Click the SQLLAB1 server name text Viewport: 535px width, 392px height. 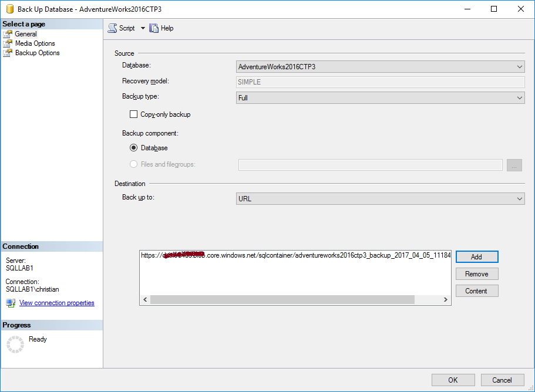[x=19, y=268]
